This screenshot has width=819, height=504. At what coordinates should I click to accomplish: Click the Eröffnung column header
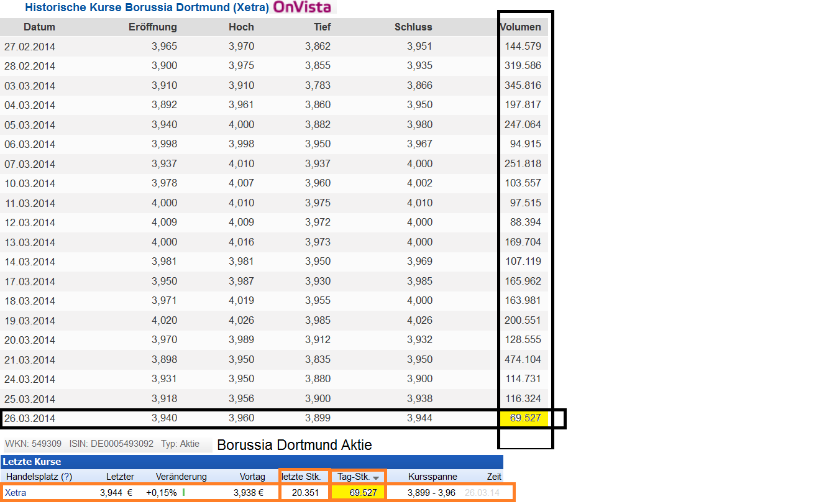pyautogui.click(x=153, y=27)
